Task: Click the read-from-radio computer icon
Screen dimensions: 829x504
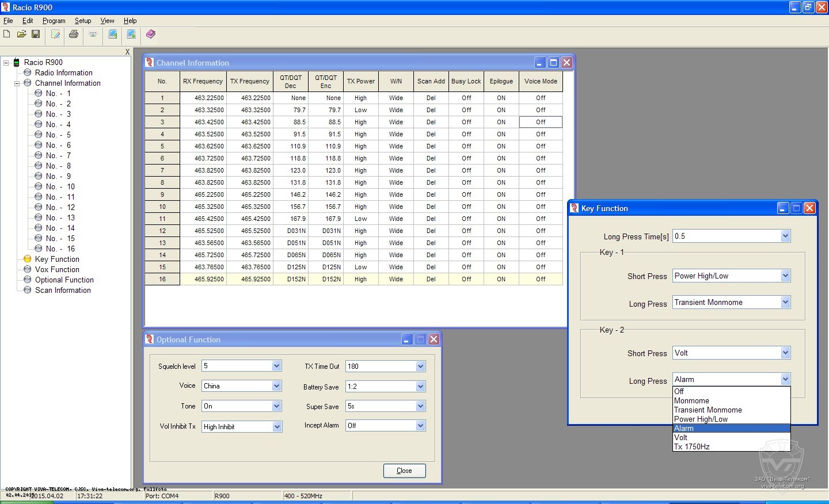Action: 113,35
